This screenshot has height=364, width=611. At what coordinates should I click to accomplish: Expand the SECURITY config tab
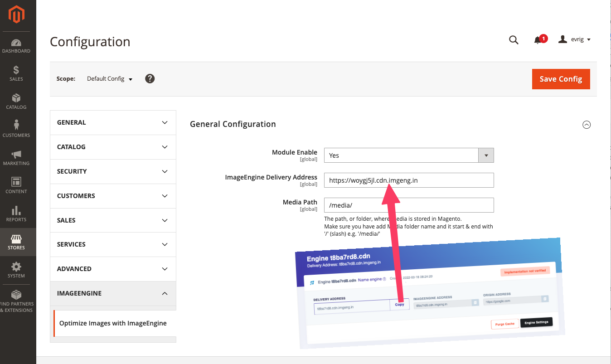113,171
